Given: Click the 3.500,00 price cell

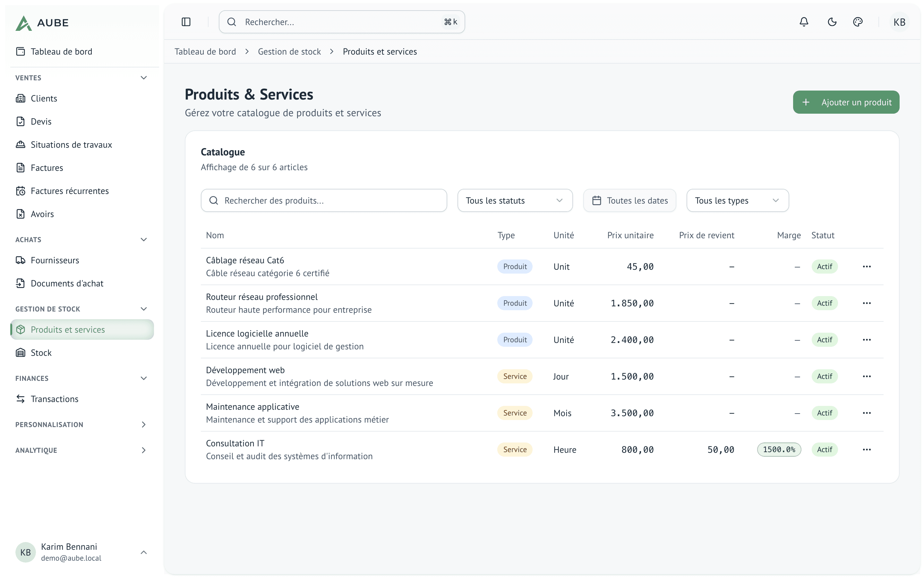Looking at the screenshot, I should (632, 413).
